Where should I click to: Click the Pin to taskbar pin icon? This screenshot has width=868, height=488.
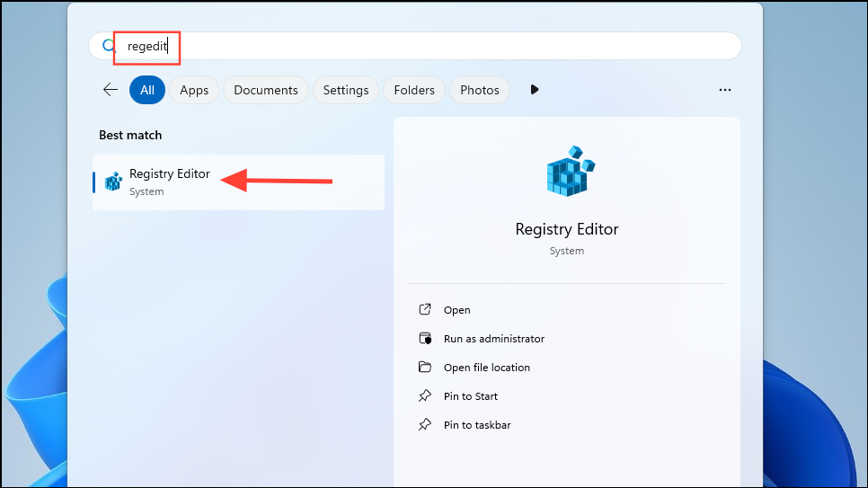(425, 424)
